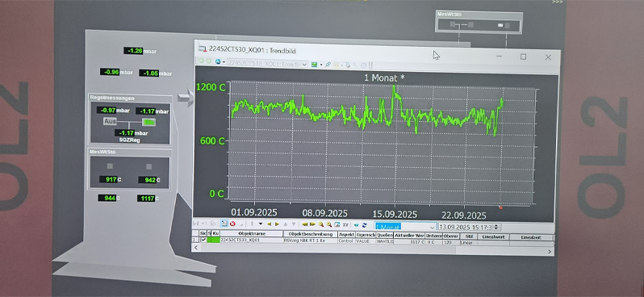Click the icon left of refresh arrows
Screen dimensions: 644x297
pos(357,225)
